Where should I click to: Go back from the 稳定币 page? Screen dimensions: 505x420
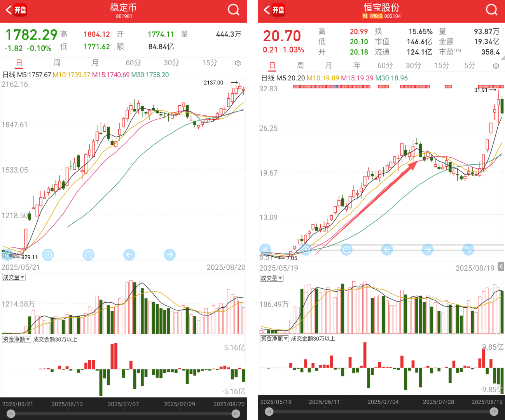[9, 10]
